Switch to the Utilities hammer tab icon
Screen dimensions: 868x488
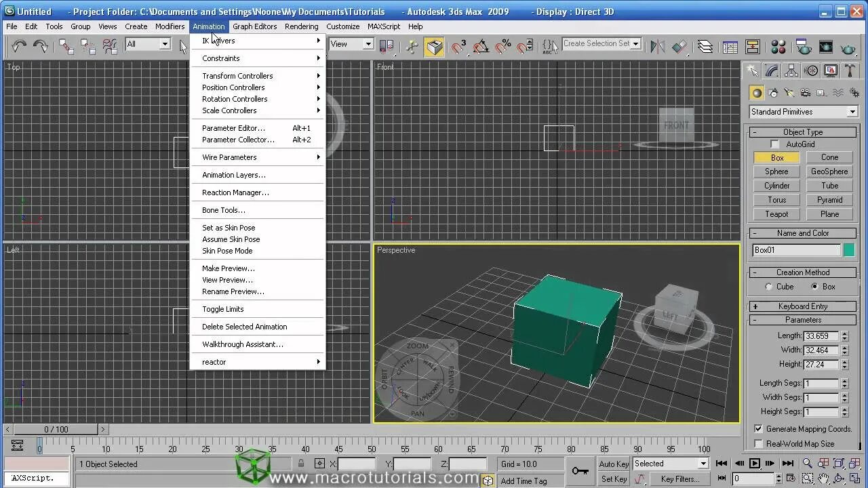click(x=850, y=70)
